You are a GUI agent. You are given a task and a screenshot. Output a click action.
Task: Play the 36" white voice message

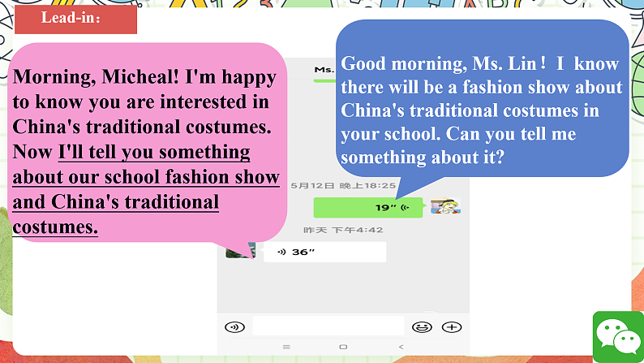pos(324,252)
